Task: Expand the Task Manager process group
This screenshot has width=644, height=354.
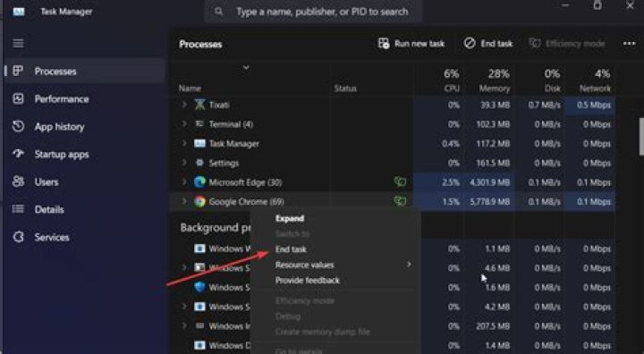Action: pyautogui.click(x=184, y=143)
